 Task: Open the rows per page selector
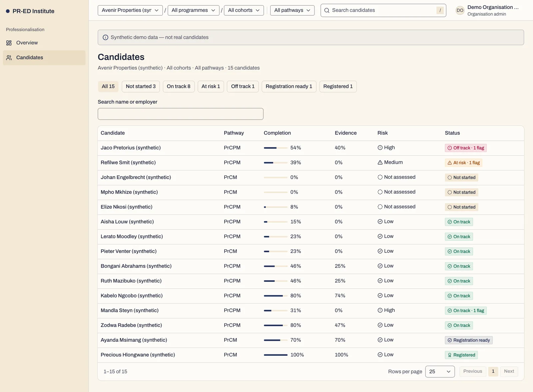pyautogui.click(x=440, y=371)
